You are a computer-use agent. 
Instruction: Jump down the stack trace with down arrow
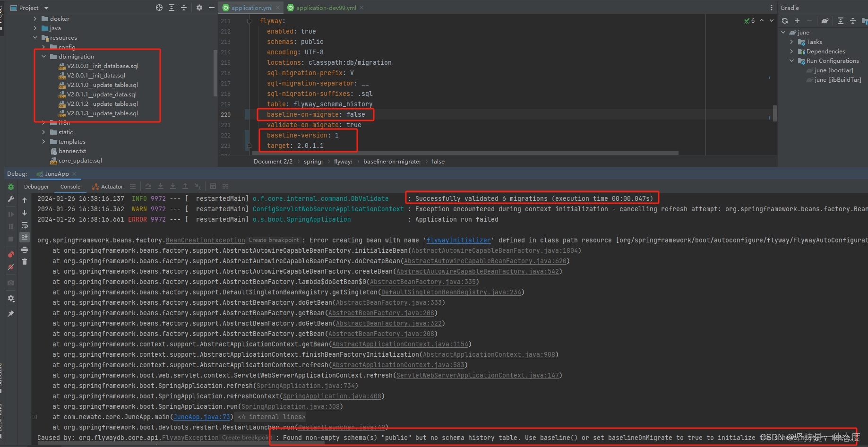pyautogui.click(x=25, y=213)
